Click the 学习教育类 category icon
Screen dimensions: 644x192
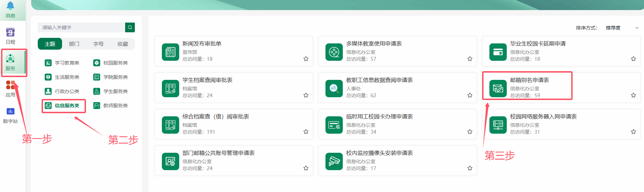pos(48,63)
